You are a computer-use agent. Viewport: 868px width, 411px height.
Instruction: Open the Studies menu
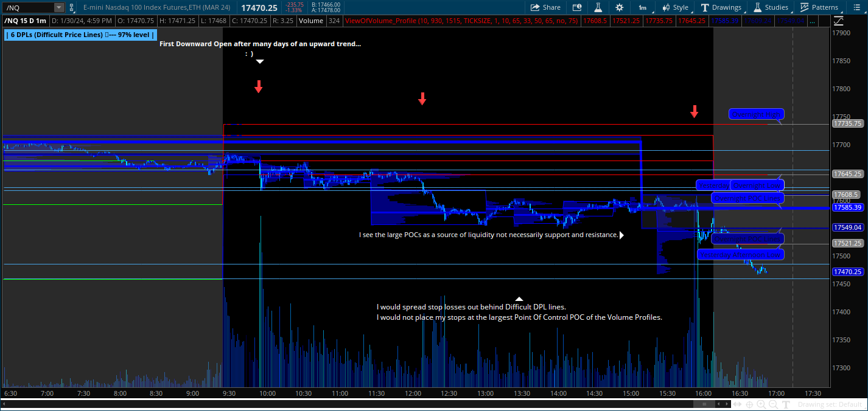tap(771, 7)
